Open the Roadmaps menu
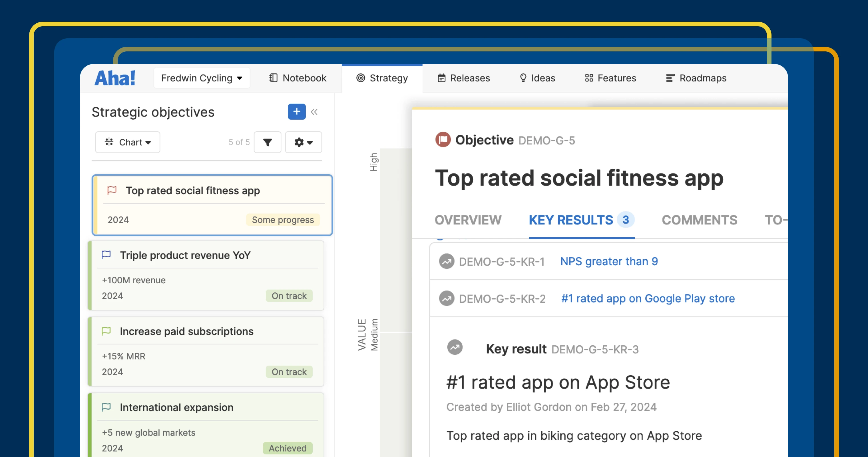Image resolution: width=868 pixels, height=457 pixels. click(x=696, y=78)
